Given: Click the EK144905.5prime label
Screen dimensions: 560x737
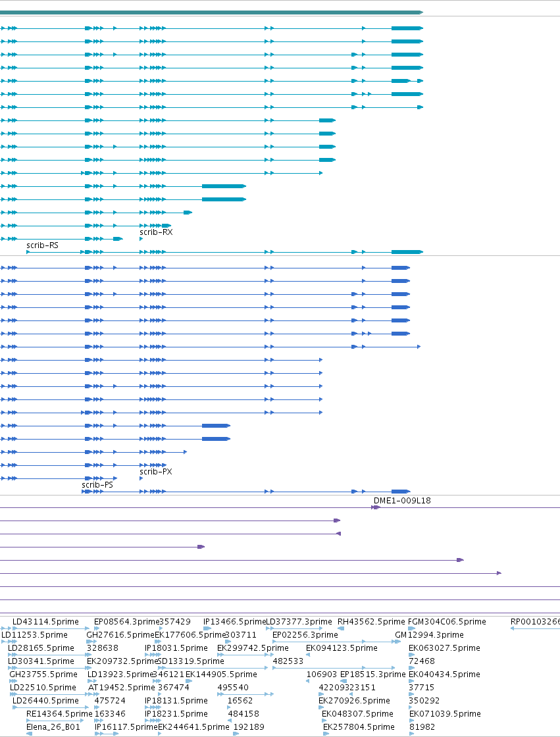Looking at the screenshot, I should [x=222, y=674].
